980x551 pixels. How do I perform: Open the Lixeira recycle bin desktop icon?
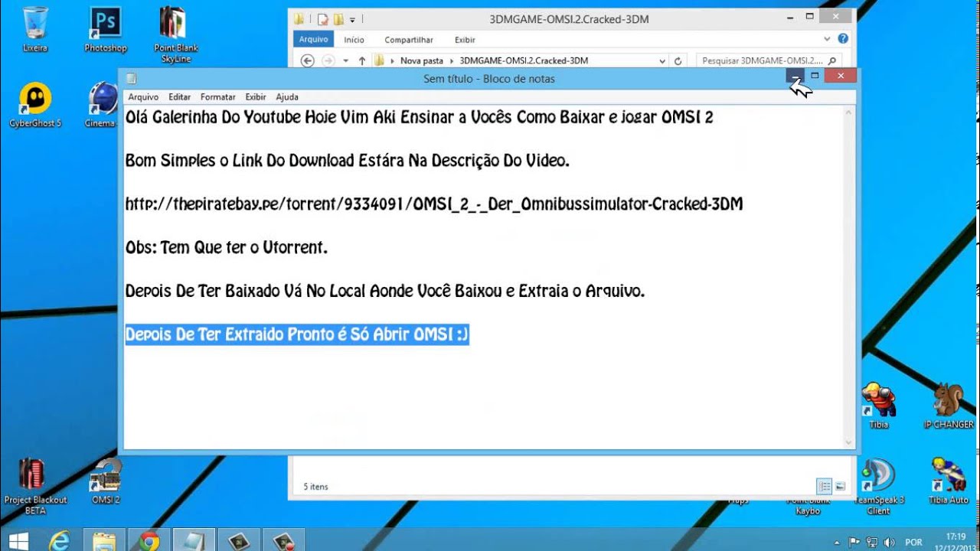coord(35,29)
